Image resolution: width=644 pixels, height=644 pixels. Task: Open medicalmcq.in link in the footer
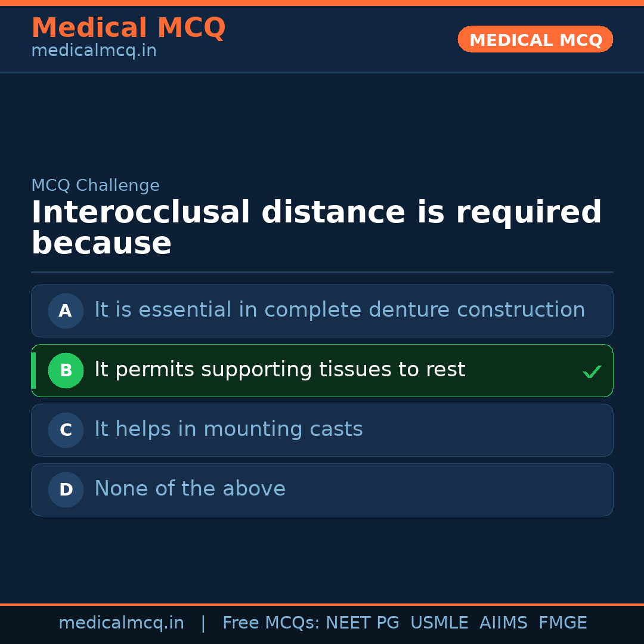point(121,623)
